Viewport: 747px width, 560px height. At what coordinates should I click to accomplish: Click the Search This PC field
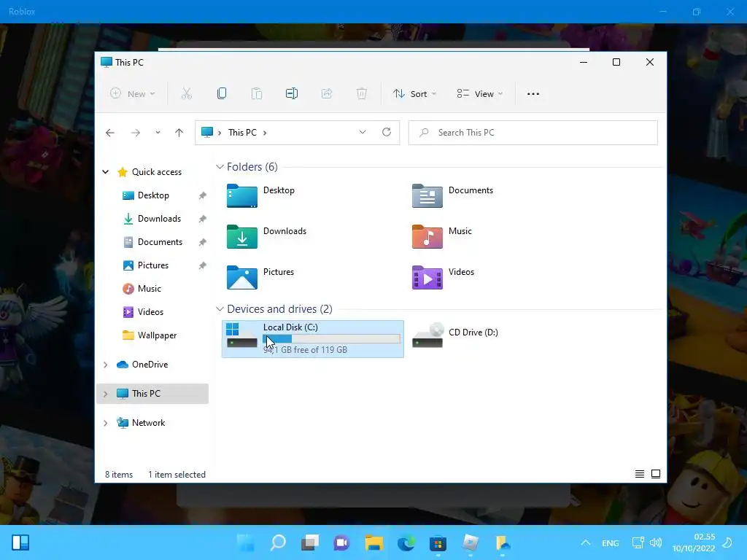pos(533,133)
